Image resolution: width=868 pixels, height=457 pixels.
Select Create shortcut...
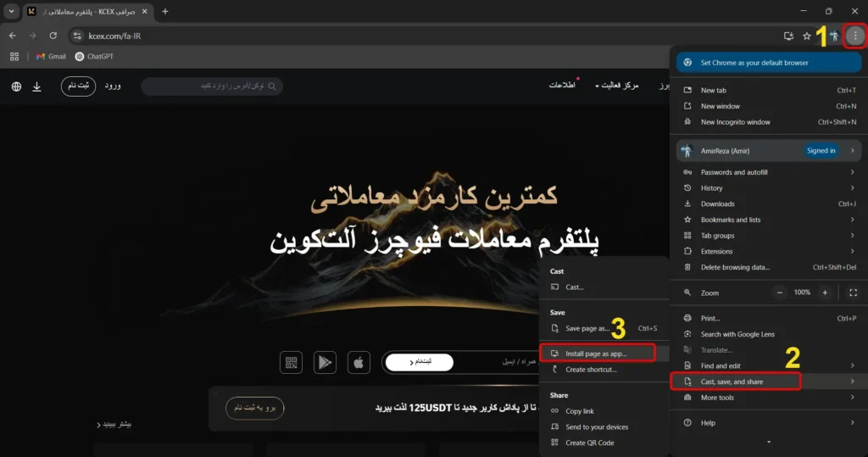(x=604, y=370)
